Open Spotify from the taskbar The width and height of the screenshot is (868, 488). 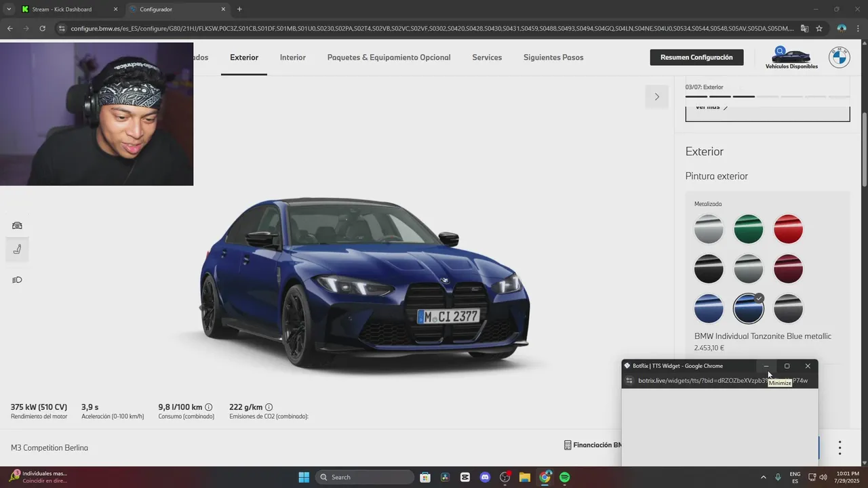point(565,477)
